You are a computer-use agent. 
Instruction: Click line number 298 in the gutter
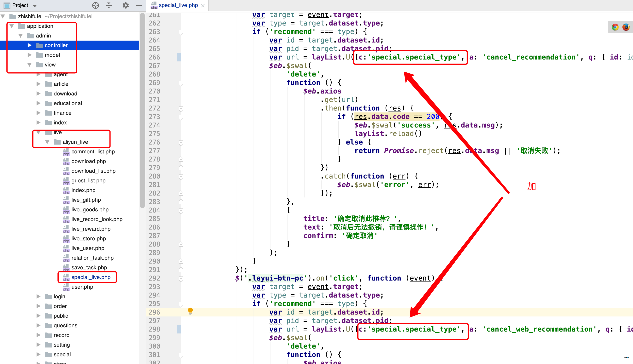tap(154, 329)
